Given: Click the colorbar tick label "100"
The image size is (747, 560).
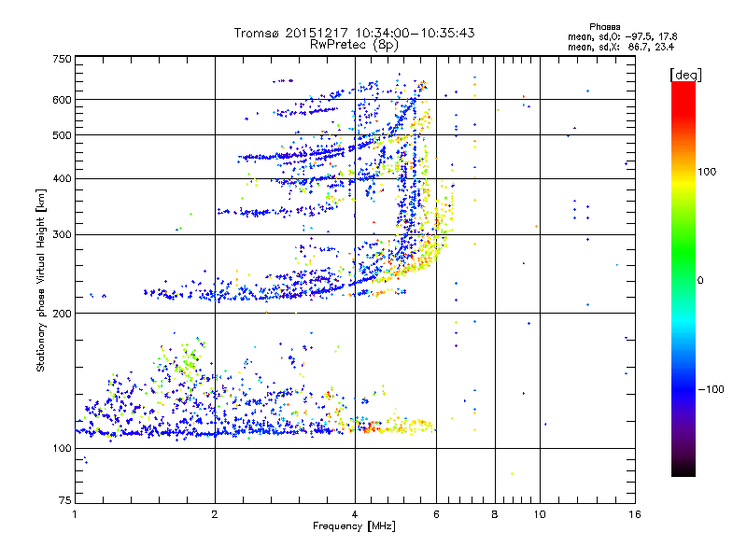Looking at the screenshot, I should [707, 172].
